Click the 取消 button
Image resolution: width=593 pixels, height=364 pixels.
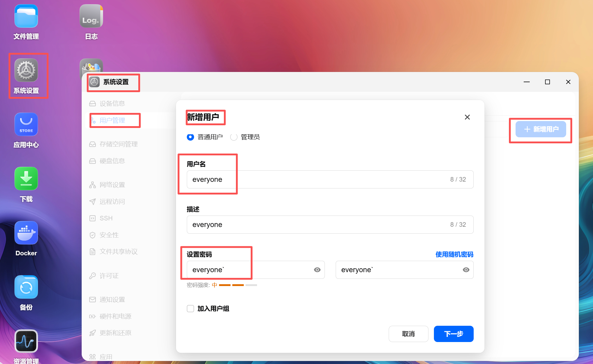click(408, 334)
